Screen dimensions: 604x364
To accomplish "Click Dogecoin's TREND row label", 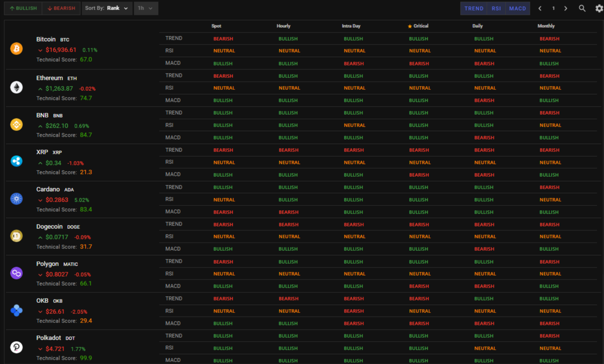I will pos(174,224).
